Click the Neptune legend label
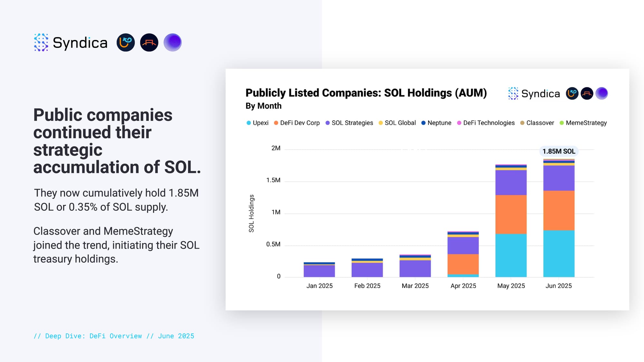The width and height of the screenshot is (644, 362). pos(439,123)
